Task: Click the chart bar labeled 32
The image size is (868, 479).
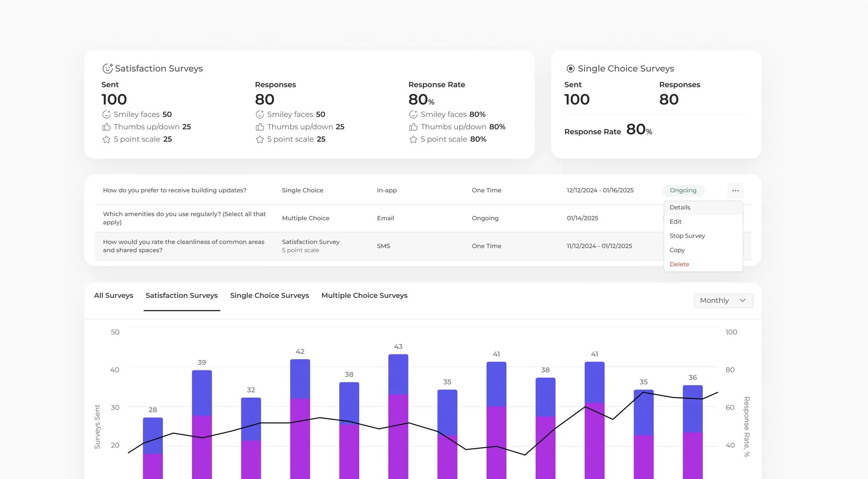Action: (x=251, y=438)
